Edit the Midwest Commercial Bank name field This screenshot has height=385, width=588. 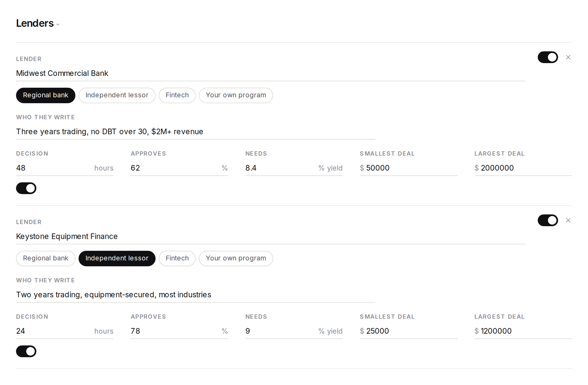click(x=270, y=73)
